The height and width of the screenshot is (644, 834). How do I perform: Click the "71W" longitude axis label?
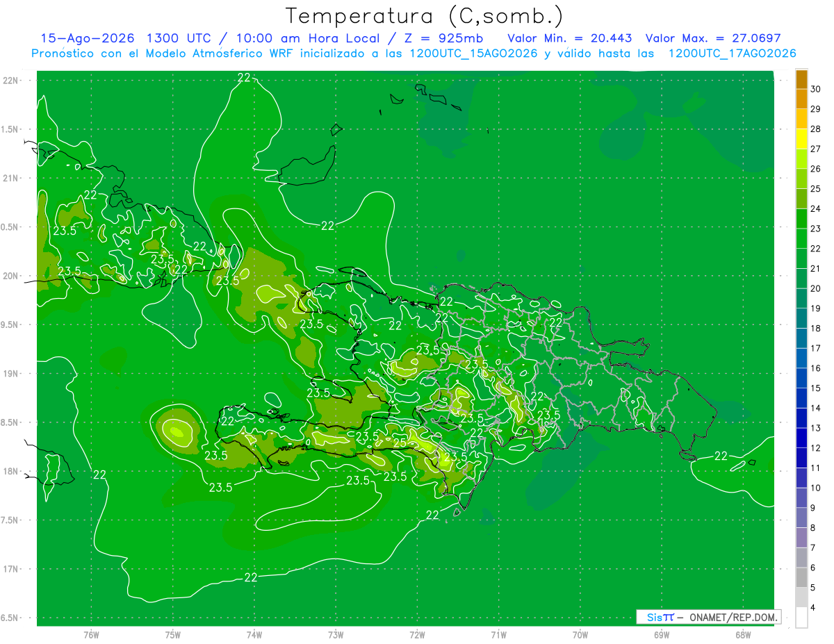[498, 635]
